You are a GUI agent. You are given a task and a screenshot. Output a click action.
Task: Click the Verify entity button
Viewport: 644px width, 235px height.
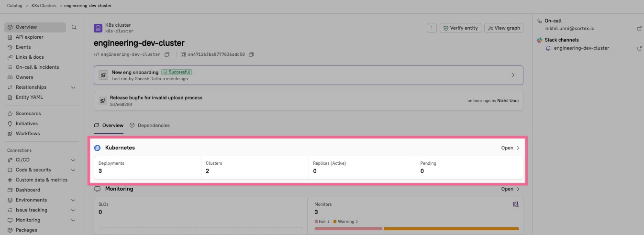[x=460, y=28]
